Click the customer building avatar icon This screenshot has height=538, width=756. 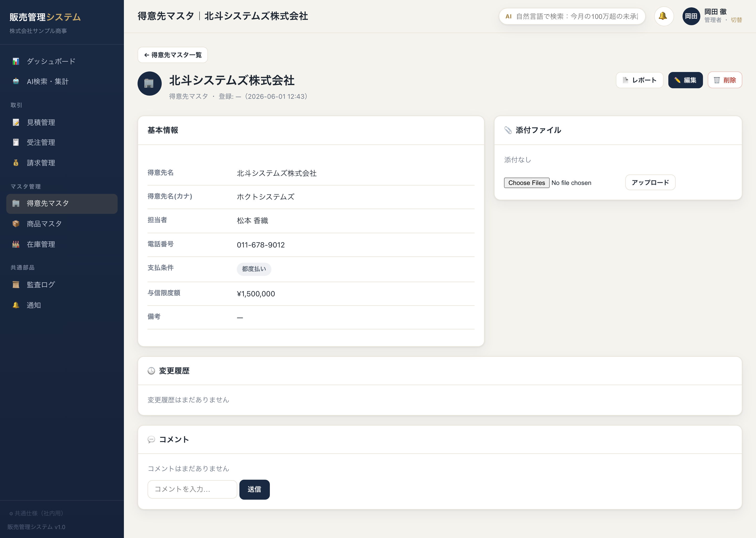150,84
